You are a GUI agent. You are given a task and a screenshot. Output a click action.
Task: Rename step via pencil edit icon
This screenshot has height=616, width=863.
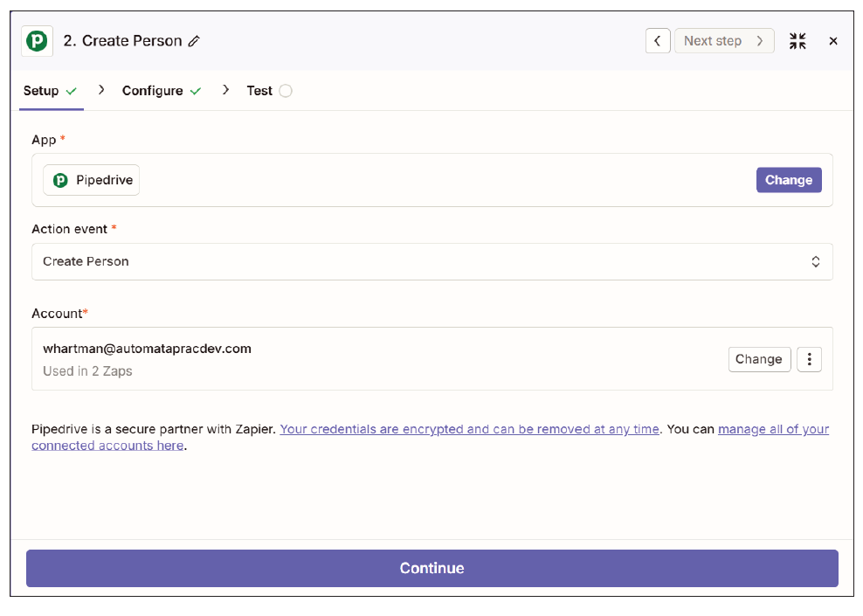194,41
